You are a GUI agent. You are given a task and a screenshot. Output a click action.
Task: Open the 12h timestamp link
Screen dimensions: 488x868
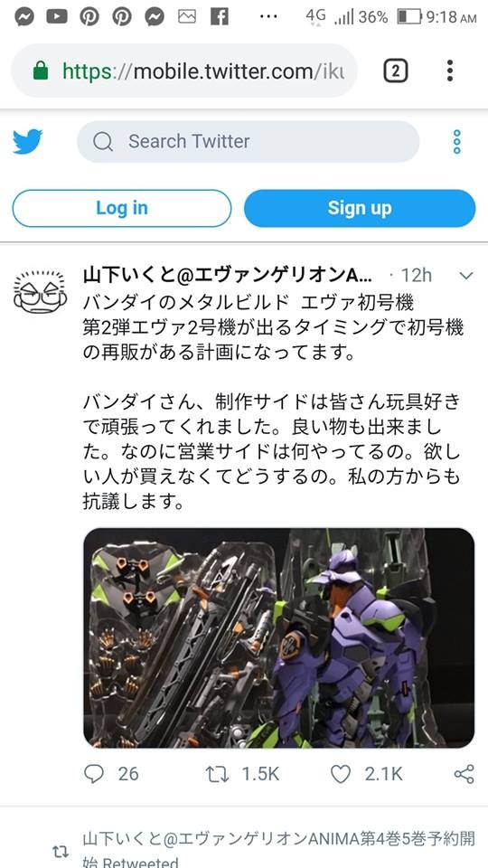pos(416,275)
